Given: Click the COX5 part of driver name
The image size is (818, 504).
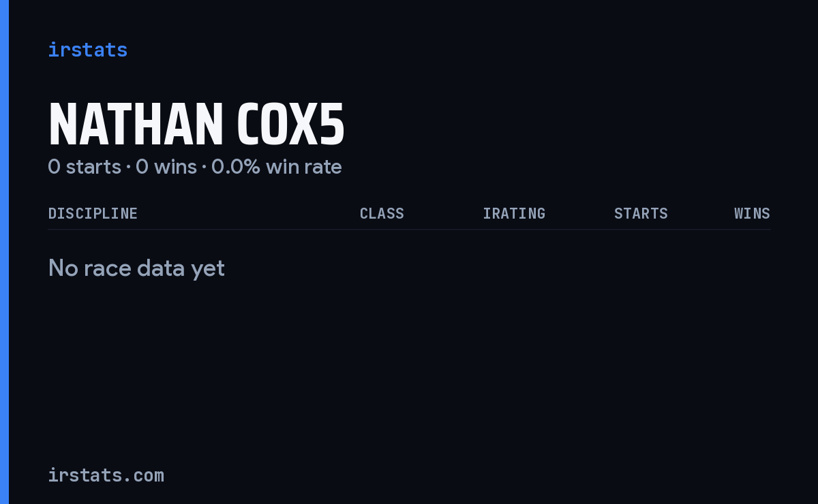Looking at the screenshot, I should 290,125.
